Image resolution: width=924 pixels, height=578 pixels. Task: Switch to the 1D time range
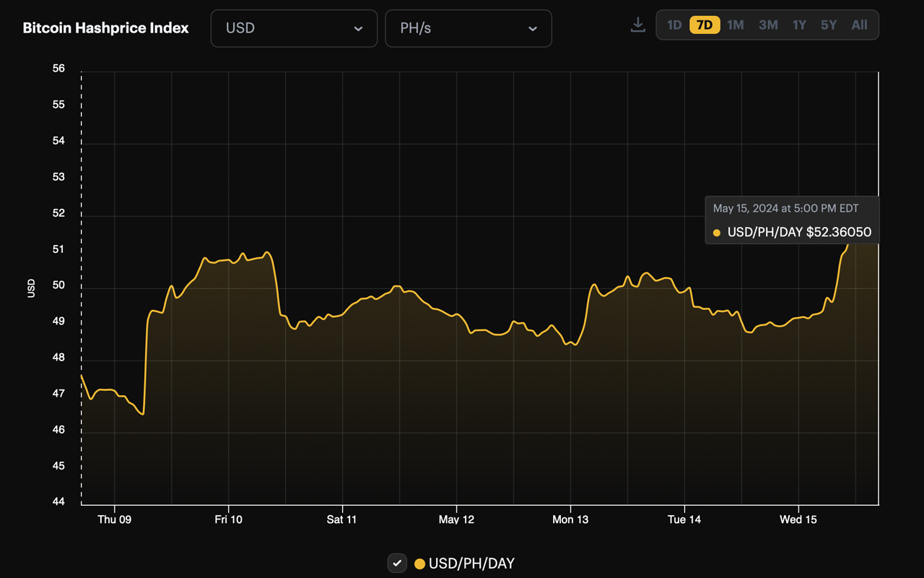674,25
